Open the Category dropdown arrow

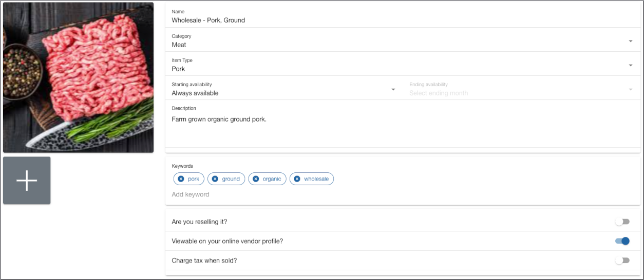[x=631, y=41]
